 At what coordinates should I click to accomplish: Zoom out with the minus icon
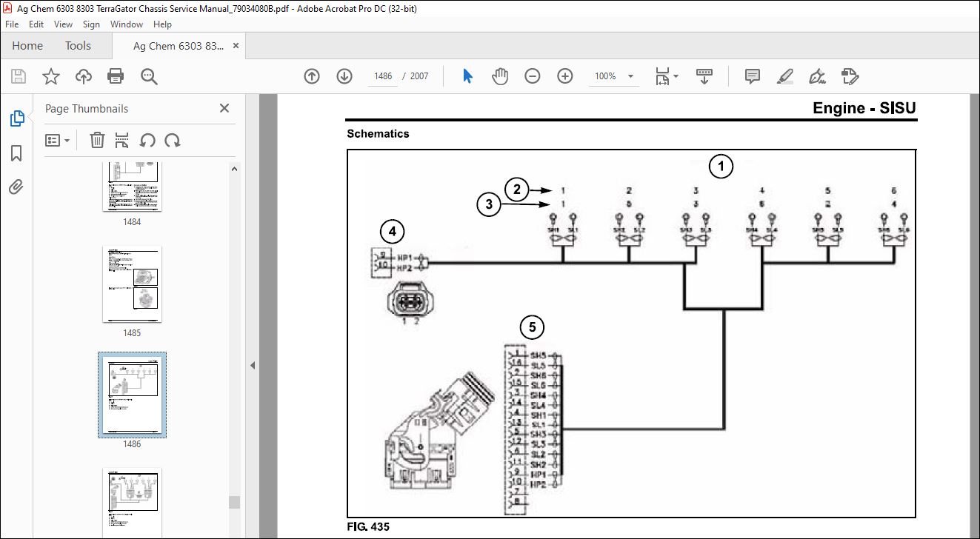coord(533,76)
